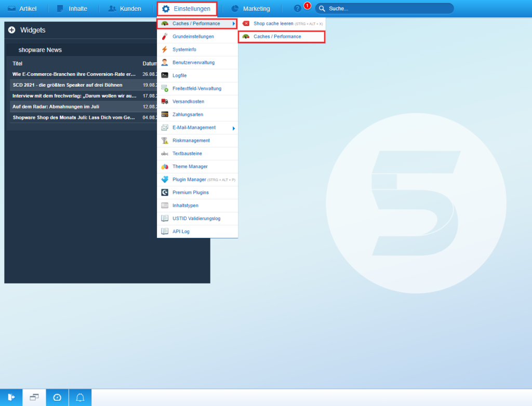Viewport: 532px width, 406px height.
Task: Open the Marketing menu
Action: [251, 9]
